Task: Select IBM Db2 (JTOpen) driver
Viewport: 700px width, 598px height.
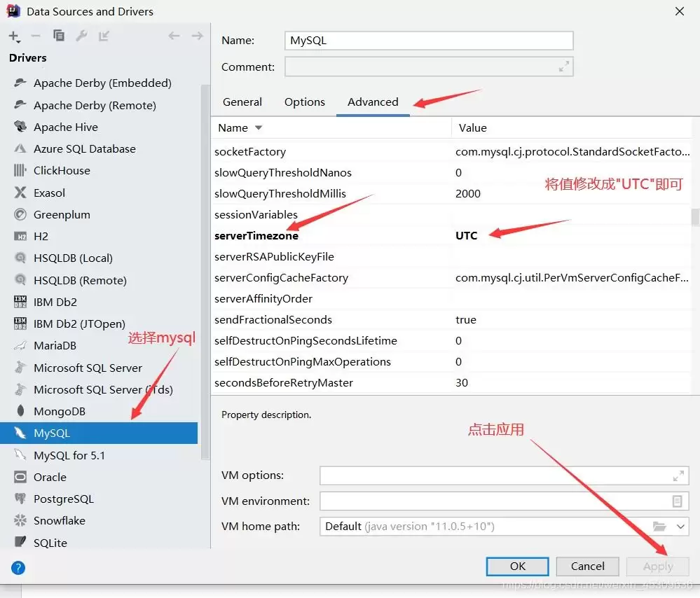Action: click(x=79, y=324)
